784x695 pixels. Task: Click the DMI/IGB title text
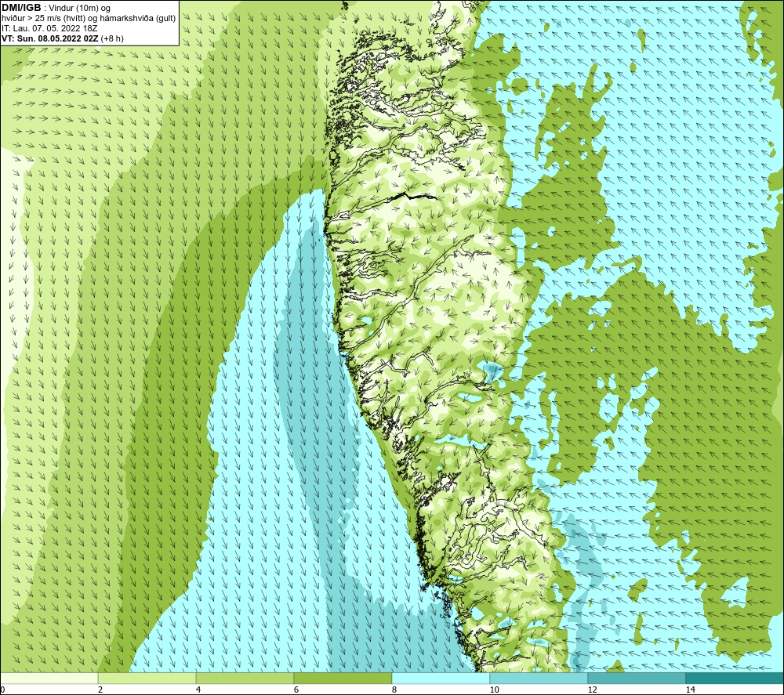pyautogui.click(x=21, y=8)
